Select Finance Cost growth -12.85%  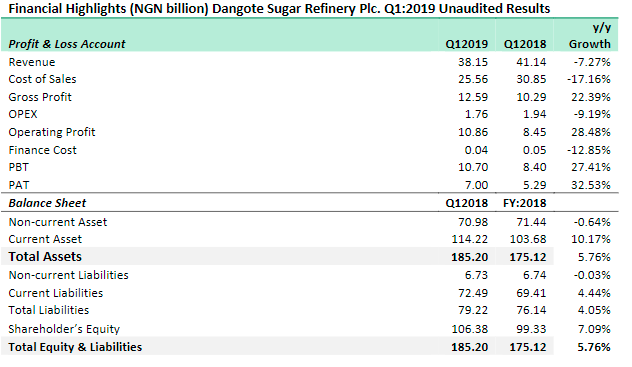589,150
